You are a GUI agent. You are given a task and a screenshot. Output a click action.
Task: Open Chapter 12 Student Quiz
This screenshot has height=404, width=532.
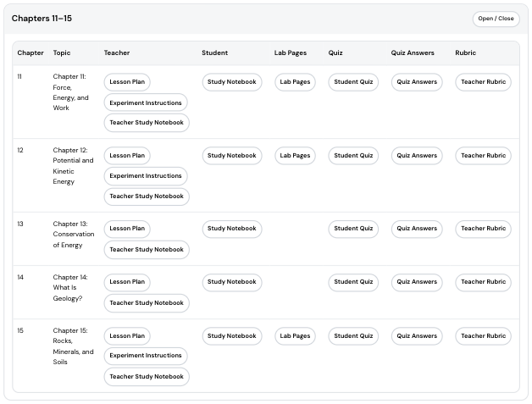coord(353,156)
